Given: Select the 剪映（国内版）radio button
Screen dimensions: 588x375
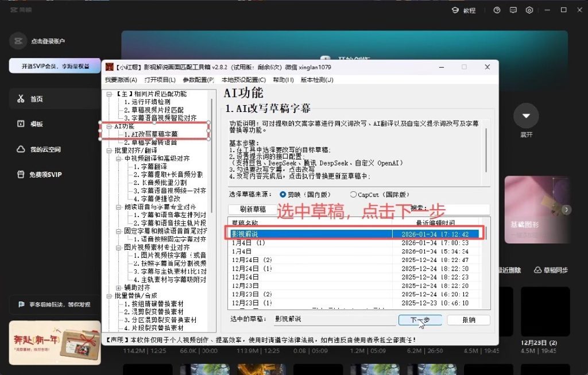Looking at the screenshot, I should (x=283, y=195).
